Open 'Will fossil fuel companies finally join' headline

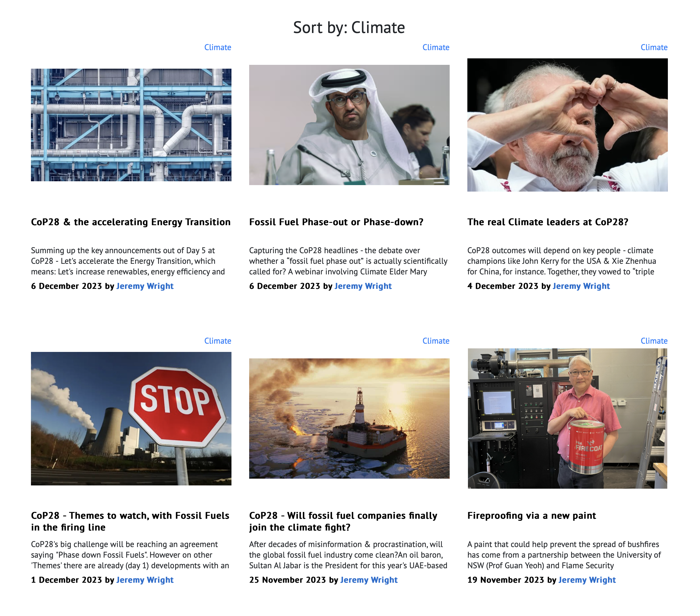click(x=343, y=521)
